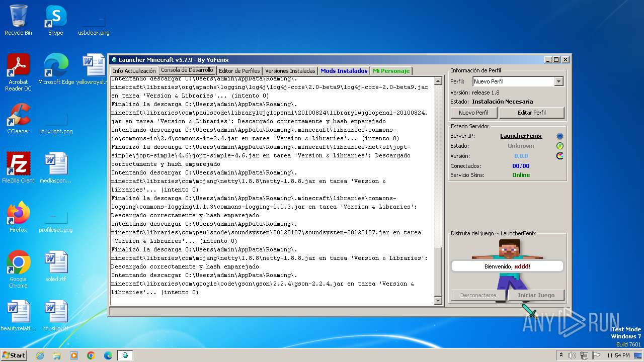Click the volume tray icon
The image size is (644, 362).
(x=572, y=355)
